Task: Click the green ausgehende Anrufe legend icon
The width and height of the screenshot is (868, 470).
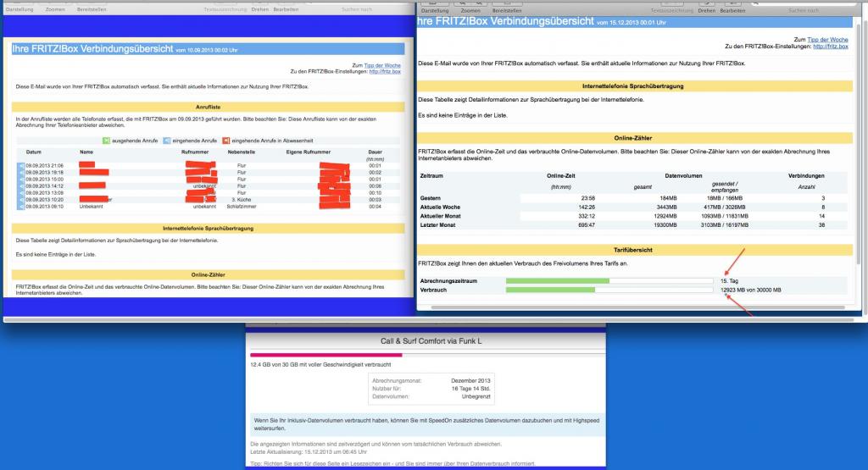Action: 106,141
